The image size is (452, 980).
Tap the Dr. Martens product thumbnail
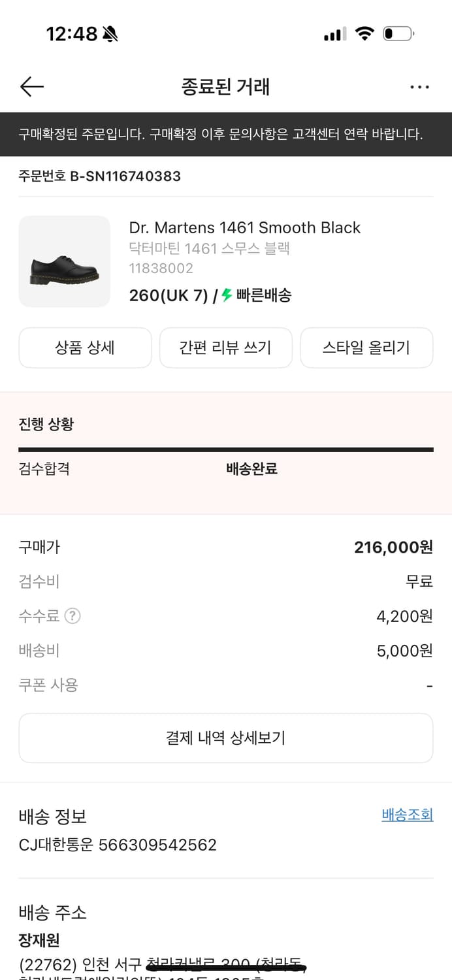64,261
